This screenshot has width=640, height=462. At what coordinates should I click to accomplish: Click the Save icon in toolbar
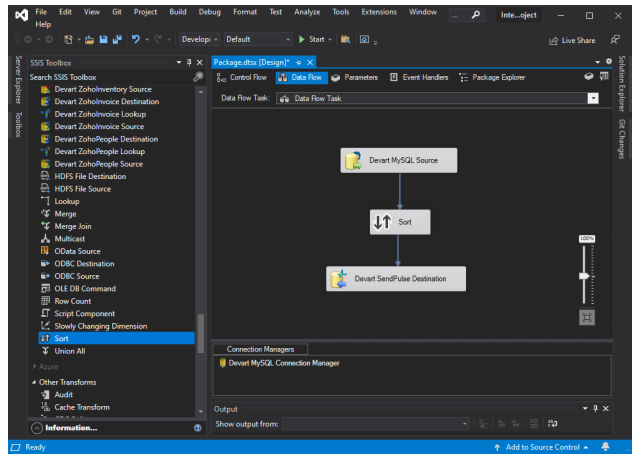(103, 40)
